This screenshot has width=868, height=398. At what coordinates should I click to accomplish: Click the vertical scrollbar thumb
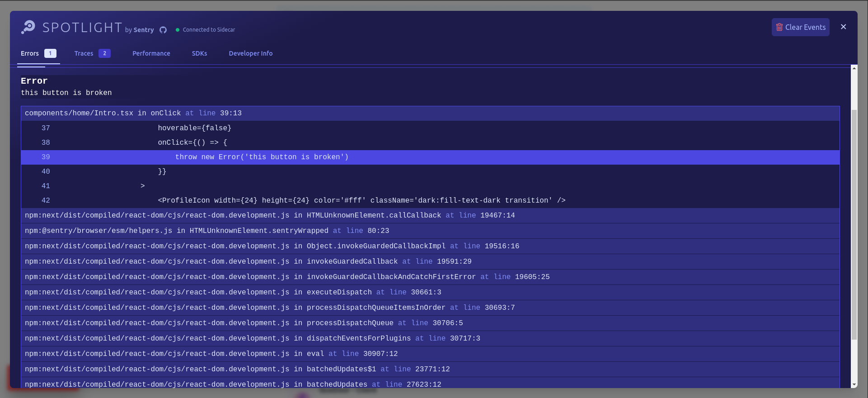pyautogui.click(x=854, y=224)
